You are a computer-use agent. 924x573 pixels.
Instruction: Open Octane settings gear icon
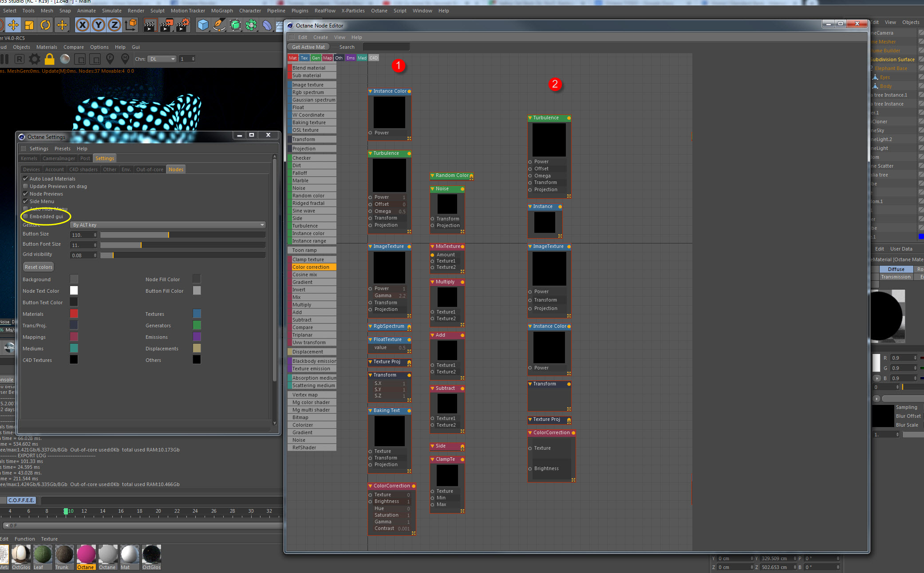click(34, 59)
